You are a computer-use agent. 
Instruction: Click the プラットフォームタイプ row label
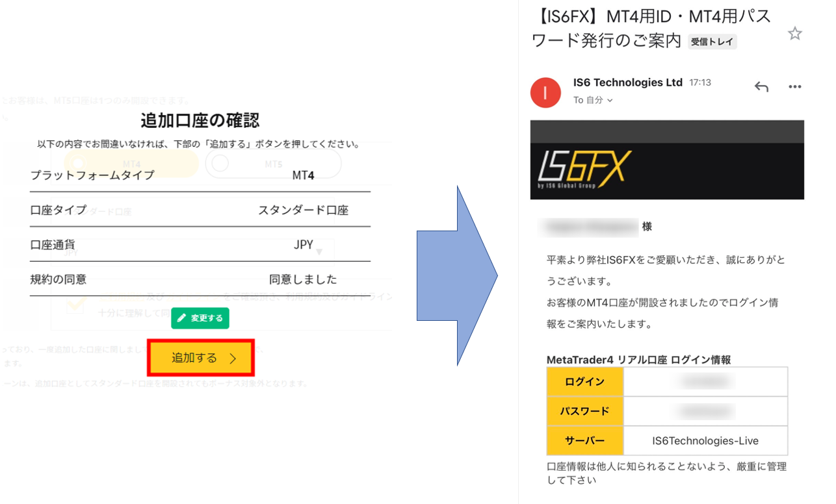[x=92, y=175]
